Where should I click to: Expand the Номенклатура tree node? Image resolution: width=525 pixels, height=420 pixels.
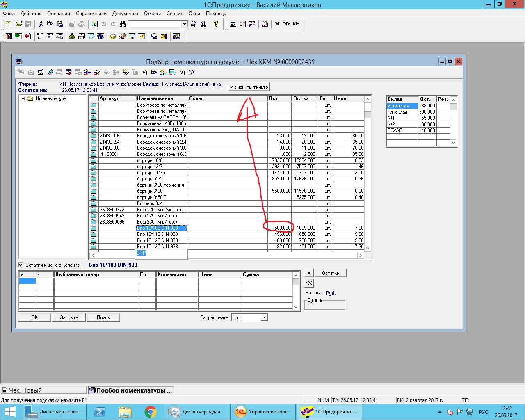pos(23,98)
